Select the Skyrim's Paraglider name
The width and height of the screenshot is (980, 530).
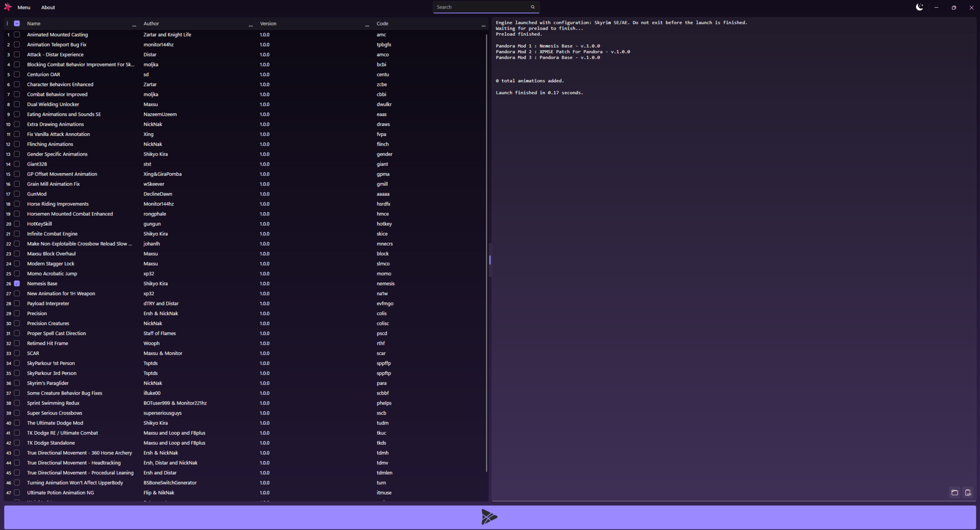(x=47, y=383)
